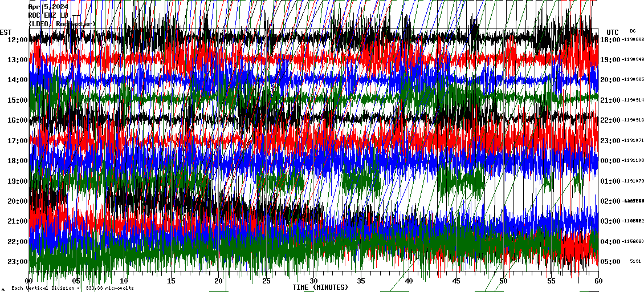
Task: Select the 30 minute axis mark
Action: tap(313, 281)
